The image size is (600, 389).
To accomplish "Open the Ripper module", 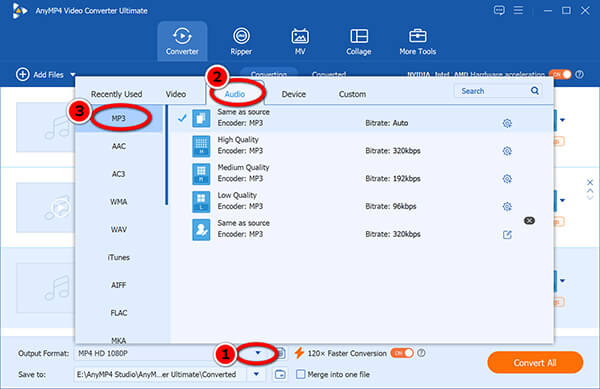I will pos(241,41).
